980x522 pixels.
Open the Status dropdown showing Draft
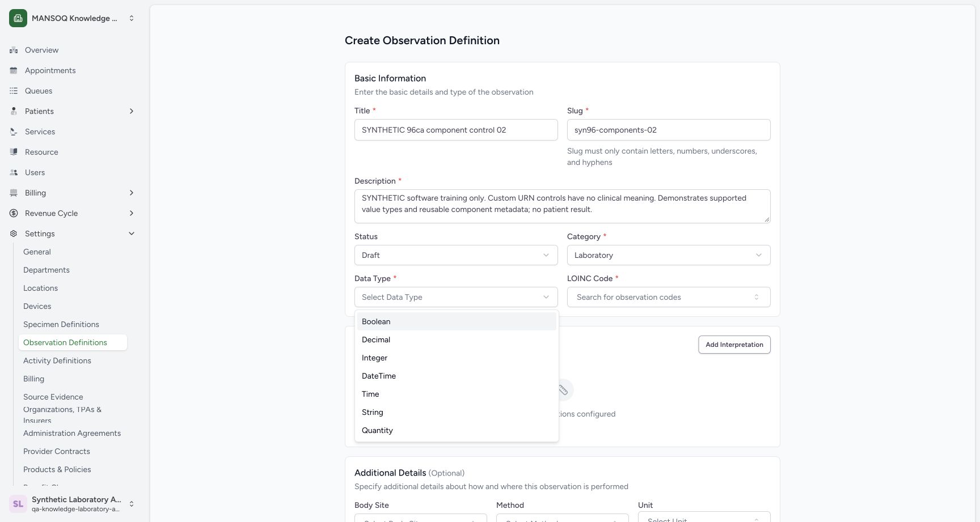click(456, 255)
